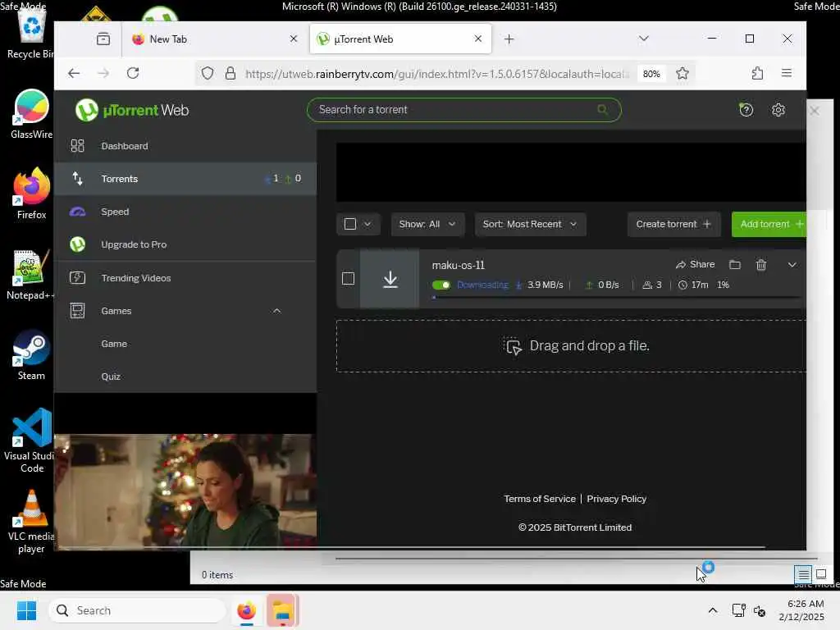Reload the current page

(133, 73)
